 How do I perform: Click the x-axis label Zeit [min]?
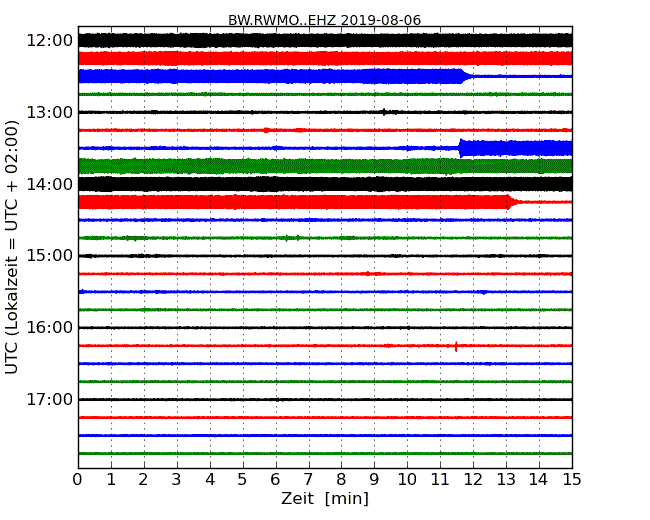325,498
